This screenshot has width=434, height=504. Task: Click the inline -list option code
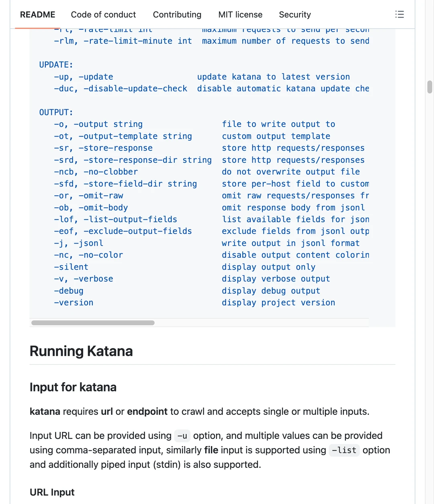click(344, 450)
